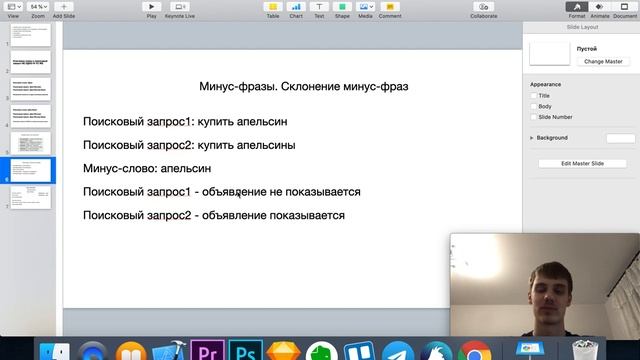Click line 'Поисковый запрос2 - объявление показывается'
The image size is (640, 360).
[x=214, y=216]
